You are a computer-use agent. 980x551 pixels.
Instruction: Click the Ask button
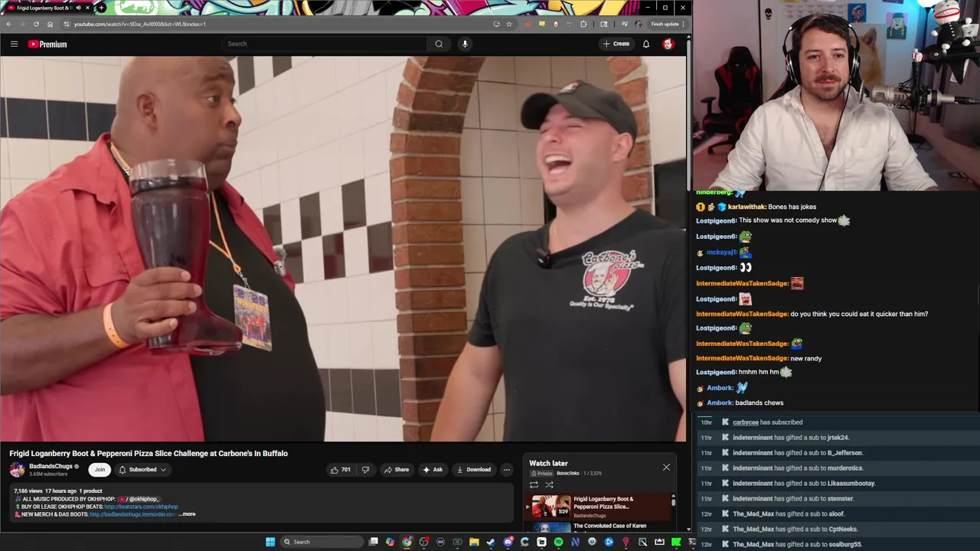[x=433, y=469]
